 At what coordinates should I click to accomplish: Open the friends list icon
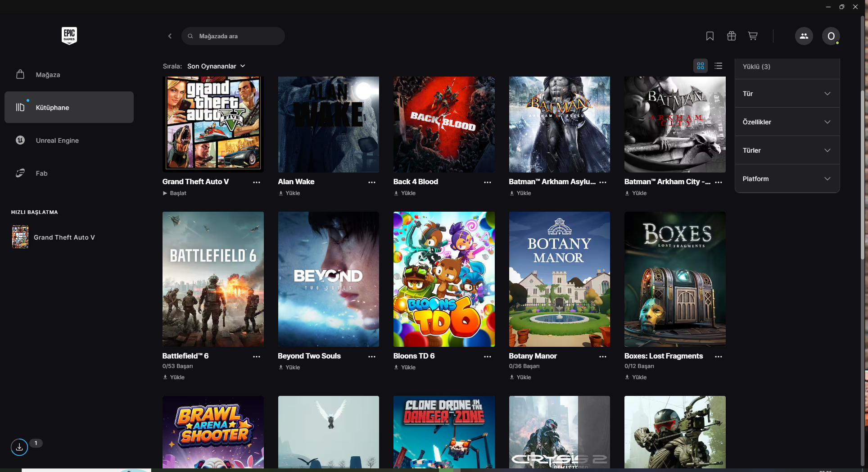804,36
